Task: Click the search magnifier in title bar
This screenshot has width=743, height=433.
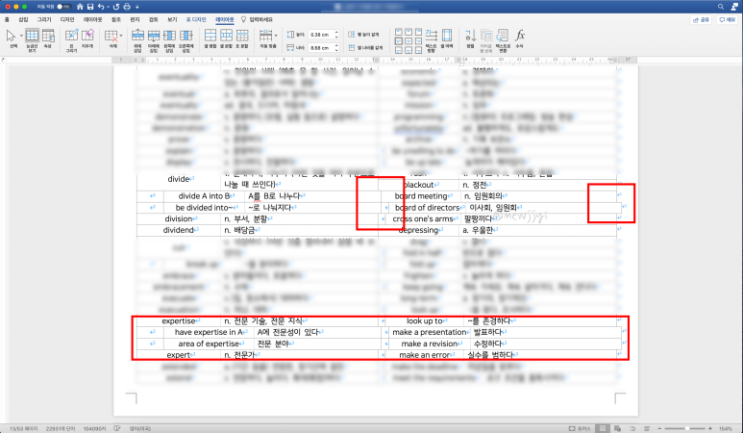Action: 721,7
